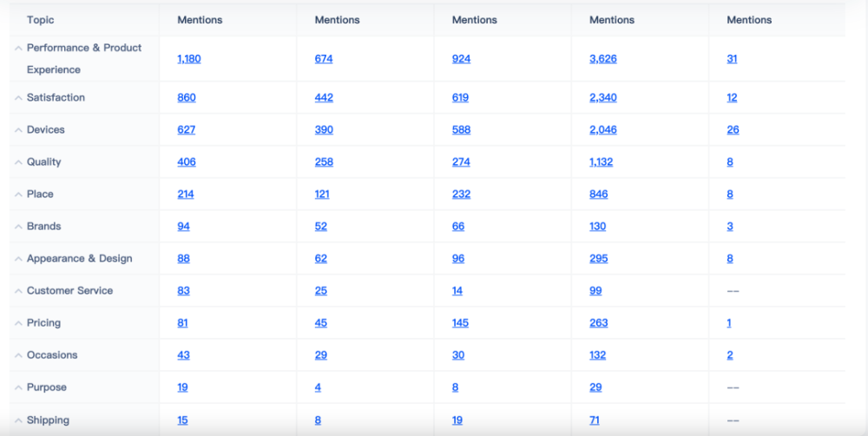This screenshot has height=436, width=868.
Task: Click the chevron beside Shipping
Action: point(18,420)
